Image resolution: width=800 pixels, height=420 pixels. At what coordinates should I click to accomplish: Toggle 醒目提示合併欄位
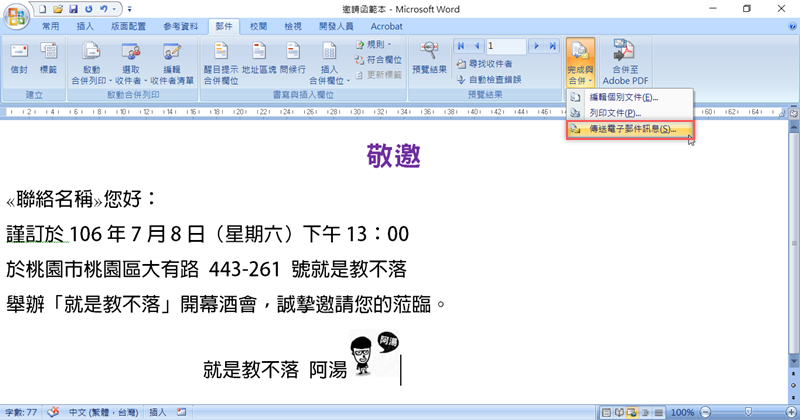coord(220,63)
